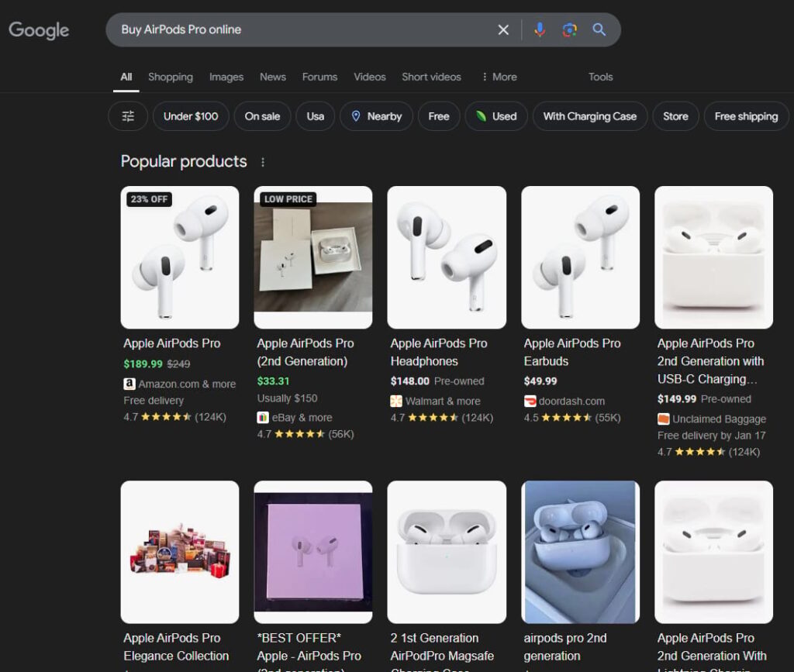Click the $33.31 price text

click(274, 381)
